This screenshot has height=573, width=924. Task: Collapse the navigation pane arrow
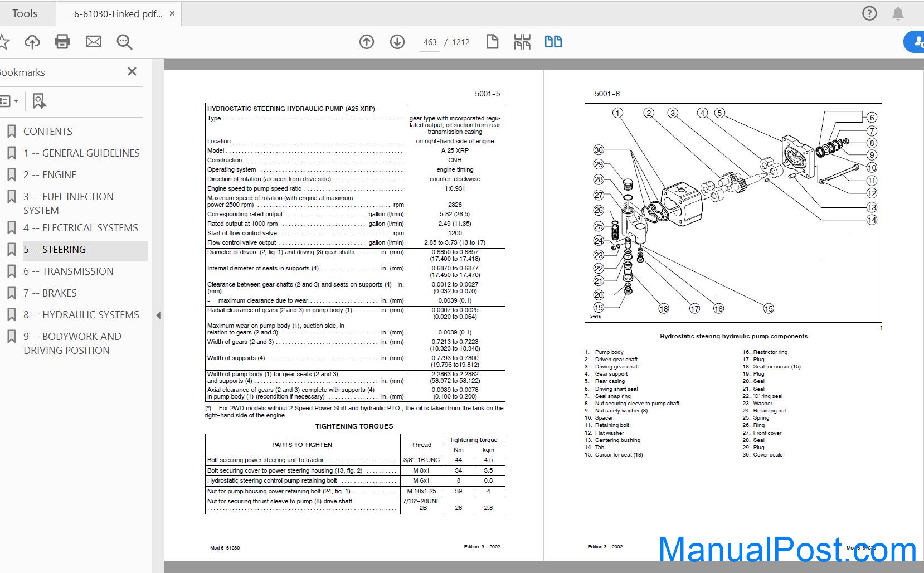pyautogui.click(x=158, y=315)
